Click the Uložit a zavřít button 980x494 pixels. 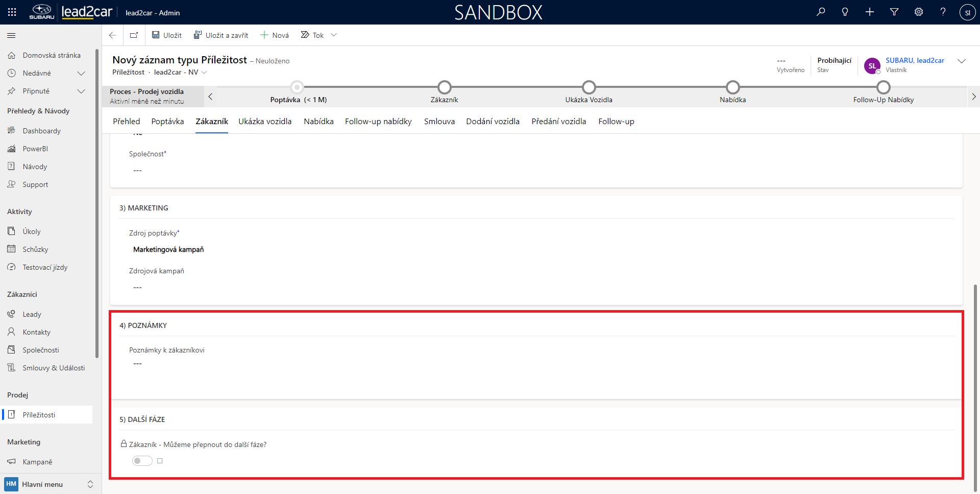221,35
